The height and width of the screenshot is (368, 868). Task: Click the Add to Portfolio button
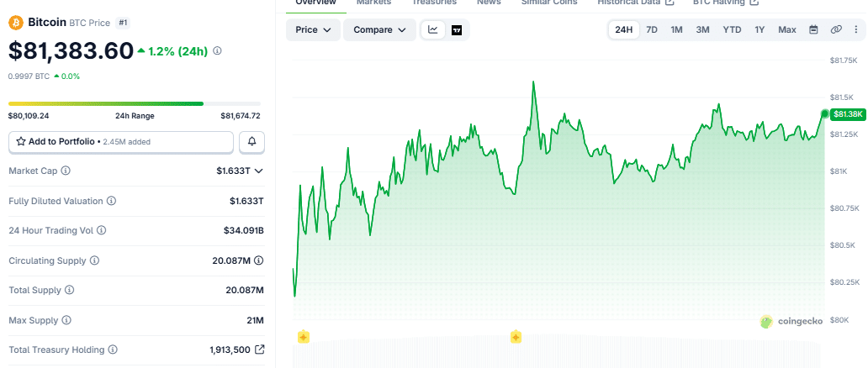(120, 142)
